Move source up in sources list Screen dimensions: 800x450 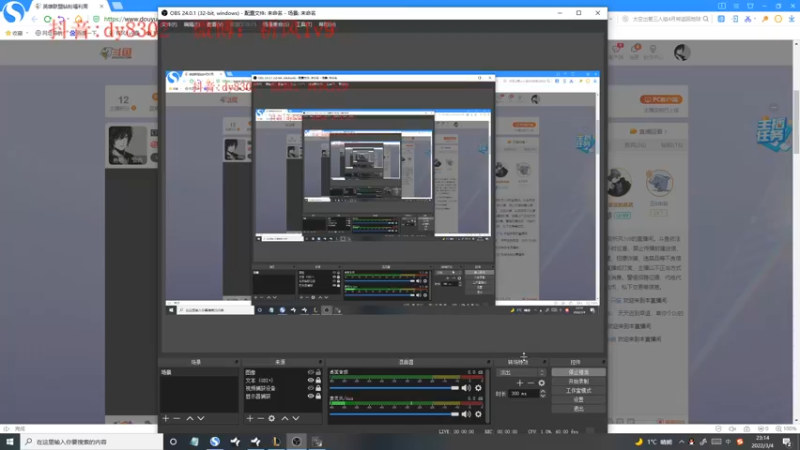point(285,418)
